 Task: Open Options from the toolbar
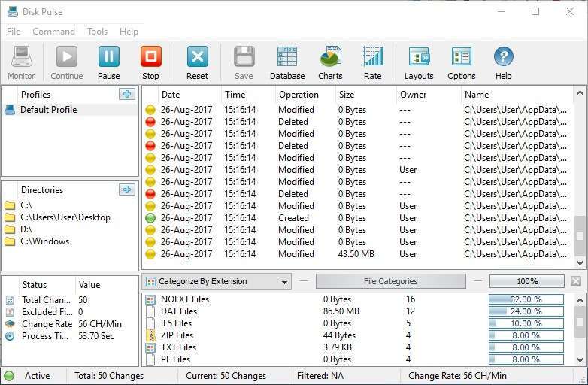(x=461, y=57)
